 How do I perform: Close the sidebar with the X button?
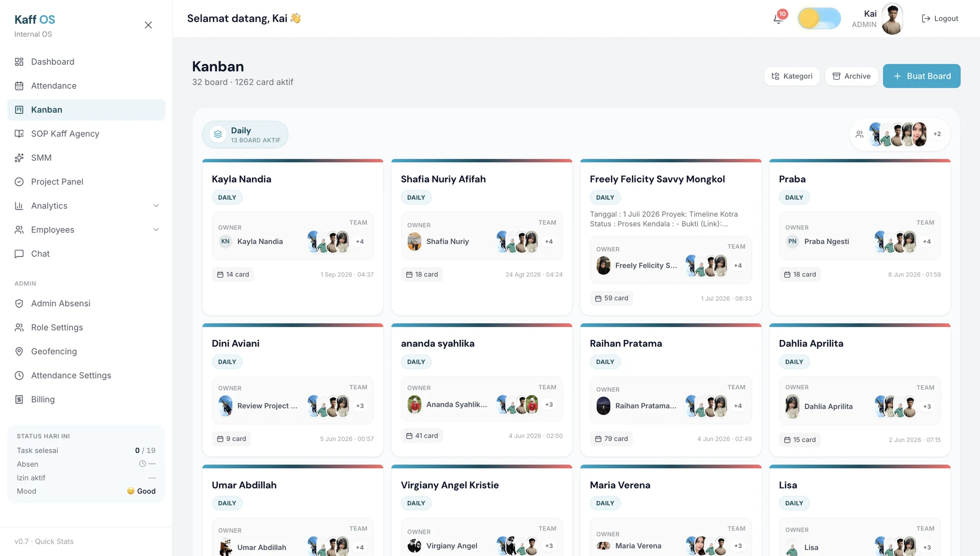[148, 25]
